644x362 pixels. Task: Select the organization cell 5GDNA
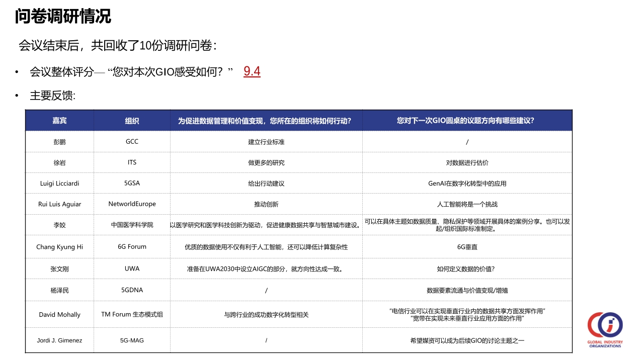pyautogui.click(x=132, y=290)
